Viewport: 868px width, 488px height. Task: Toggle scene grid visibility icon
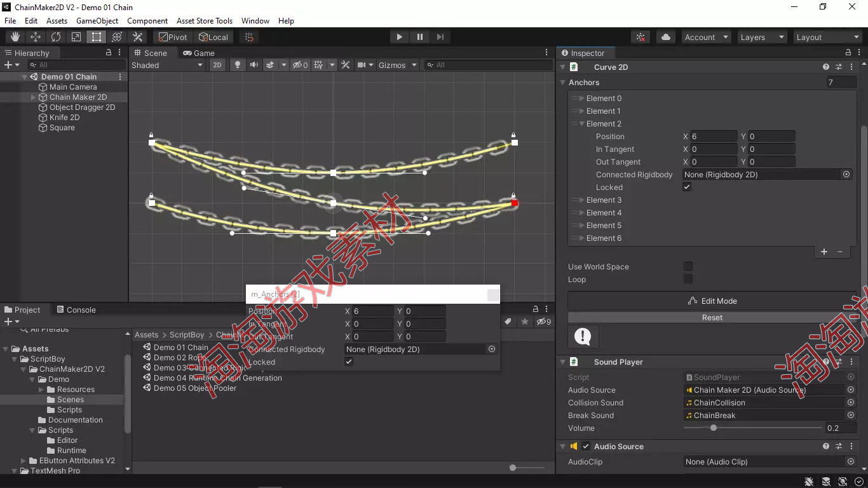point(319,65)
